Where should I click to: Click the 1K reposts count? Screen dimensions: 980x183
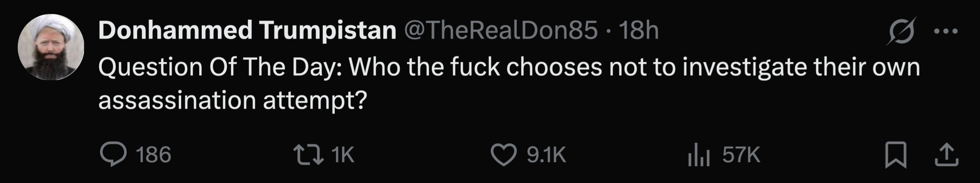pyautogui.click(x=343, y=155)
